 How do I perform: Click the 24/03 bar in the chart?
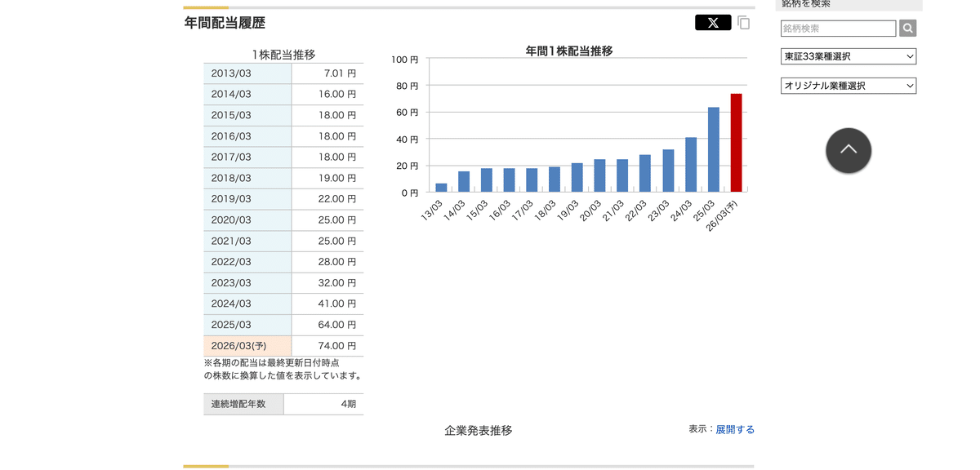click(691, 165)
